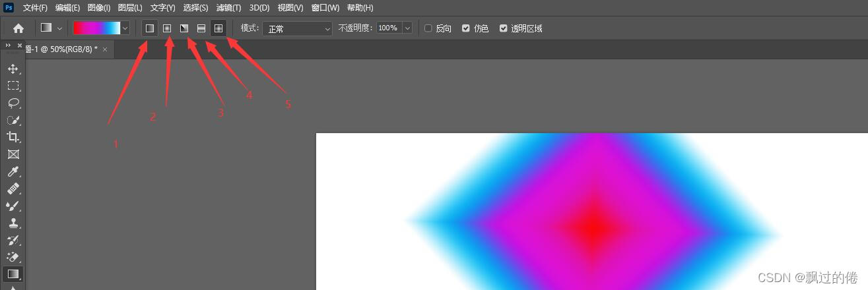Toggle the 仿色 checkbox

click(466, 28)
